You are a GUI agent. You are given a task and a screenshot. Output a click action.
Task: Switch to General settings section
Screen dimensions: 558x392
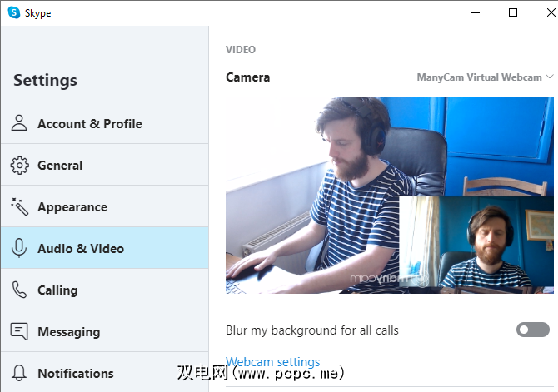click(60, 166)
